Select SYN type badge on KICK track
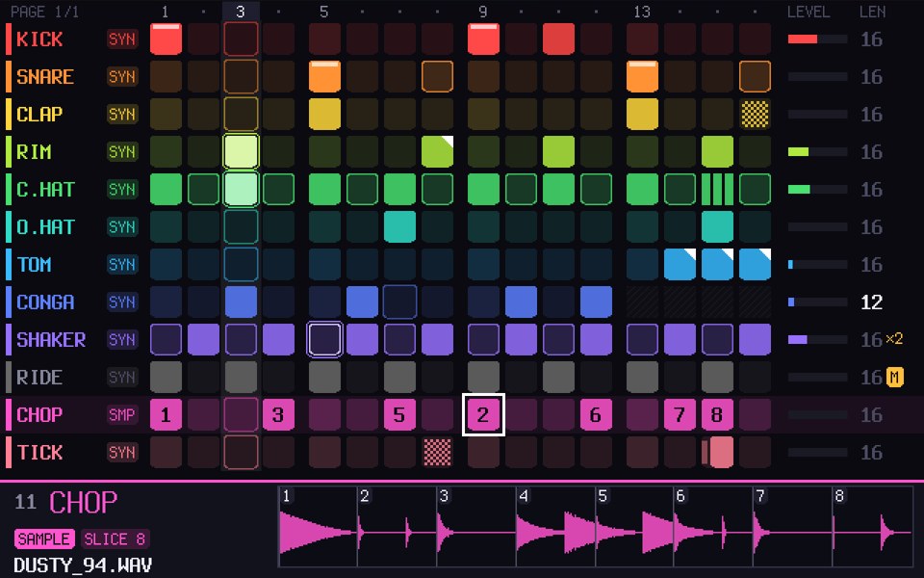Viewport: 924px width, 578px height. pyautogui.click(x=122, y=39)
